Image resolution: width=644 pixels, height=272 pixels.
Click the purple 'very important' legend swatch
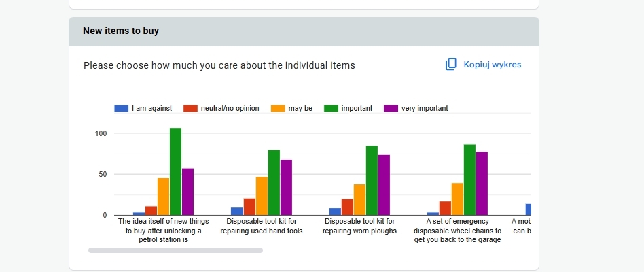[391, 108]
